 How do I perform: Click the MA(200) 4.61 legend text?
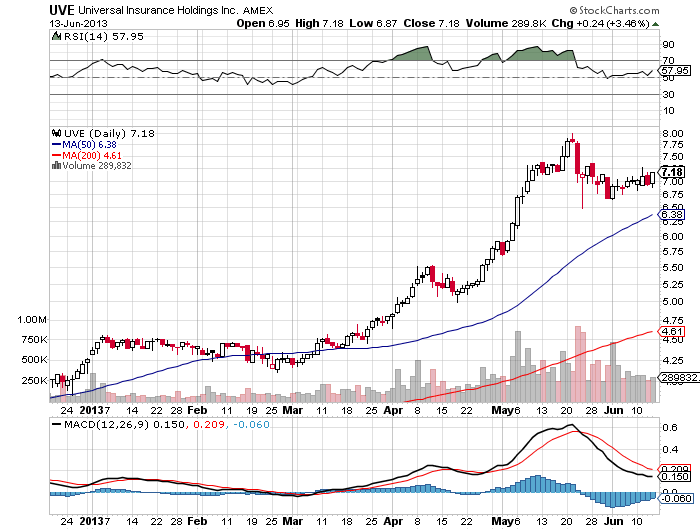[92, 155]
